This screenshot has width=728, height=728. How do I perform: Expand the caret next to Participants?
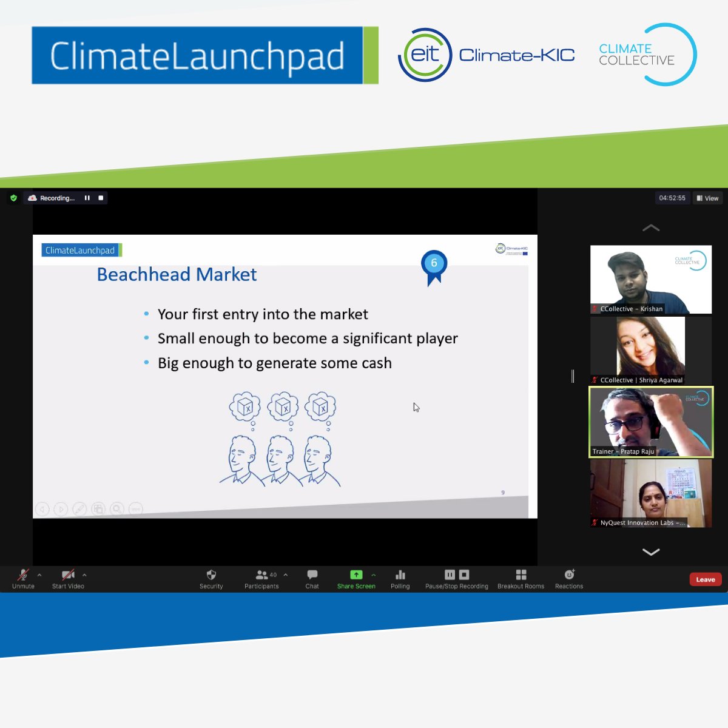(x=286, y=575)
